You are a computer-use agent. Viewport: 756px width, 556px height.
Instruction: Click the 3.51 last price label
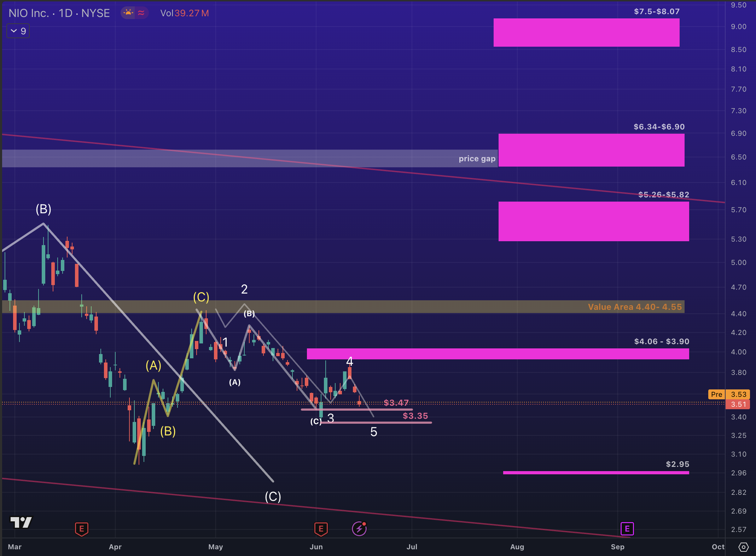[x=738, y=404]
